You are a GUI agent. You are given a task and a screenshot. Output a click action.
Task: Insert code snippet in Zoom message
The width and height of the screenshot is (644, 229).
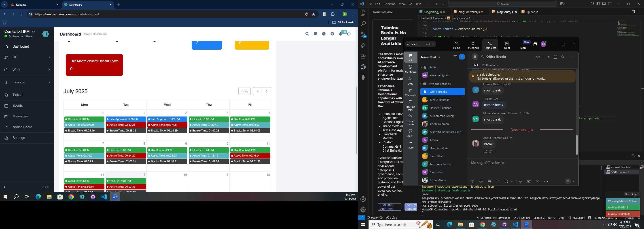tap(538, 182)
